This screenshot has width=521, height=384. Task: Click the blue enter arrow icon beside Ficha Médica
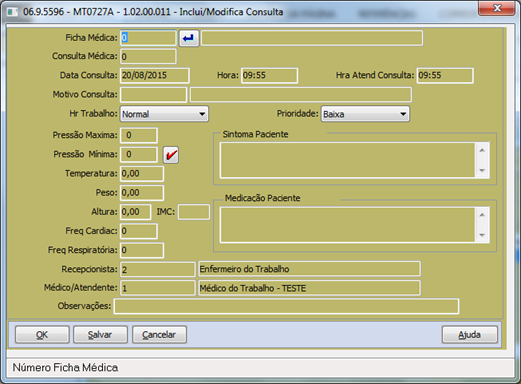tap(189, 38)
